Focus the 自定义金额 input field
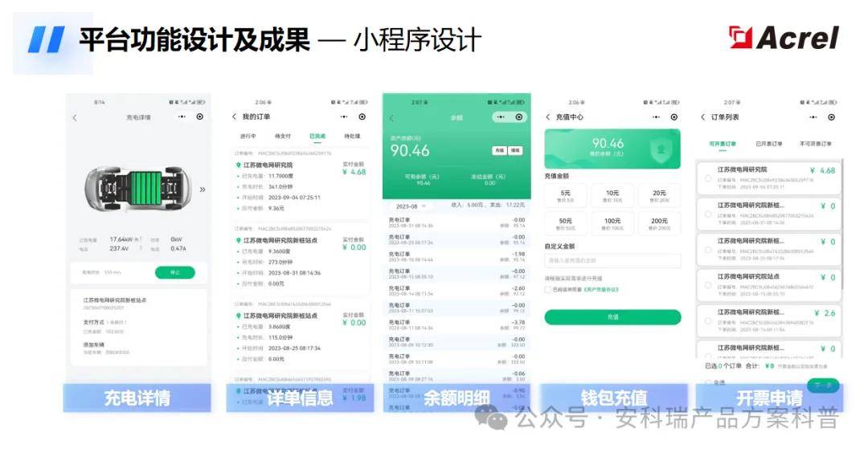This screenshot has width=868, height=453. 612,260
